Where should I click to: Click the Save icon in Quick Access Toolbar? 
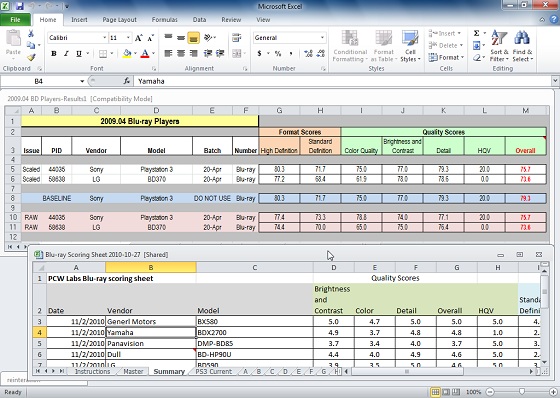point(20,6)
